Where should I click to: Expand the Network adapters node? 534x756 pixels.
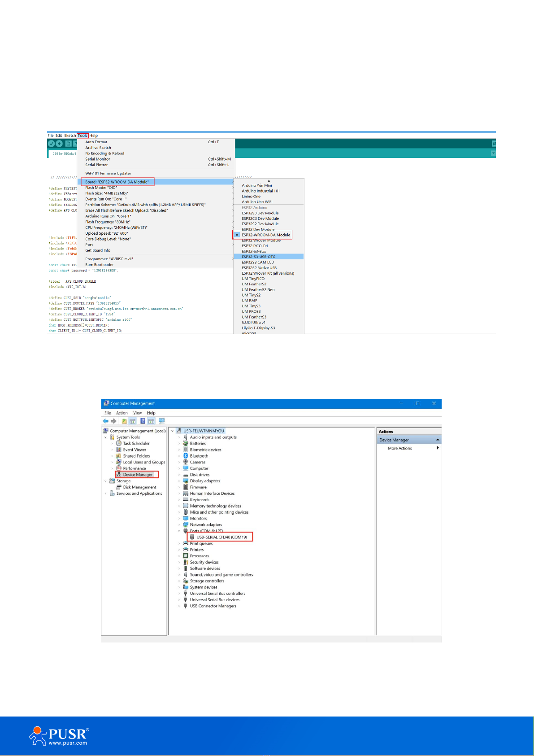[x=179, y=525]
